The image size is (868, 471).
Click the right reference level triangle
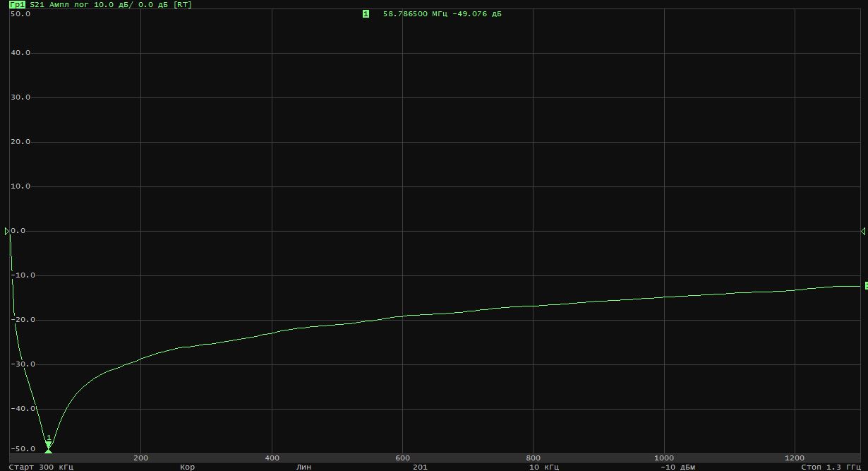[863, 231]
